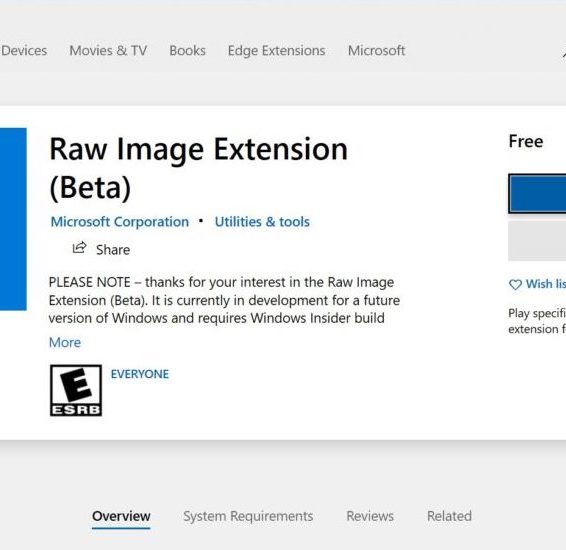Open the Reviews tab
Viewport: 566px width, 550px height.
point(370,516)
